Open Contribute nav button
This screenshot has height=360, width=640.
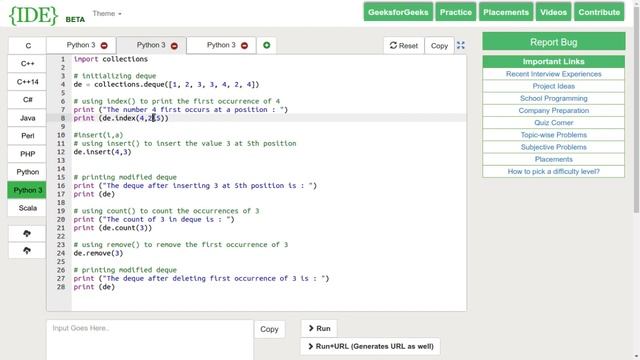[x=599, y=12]
